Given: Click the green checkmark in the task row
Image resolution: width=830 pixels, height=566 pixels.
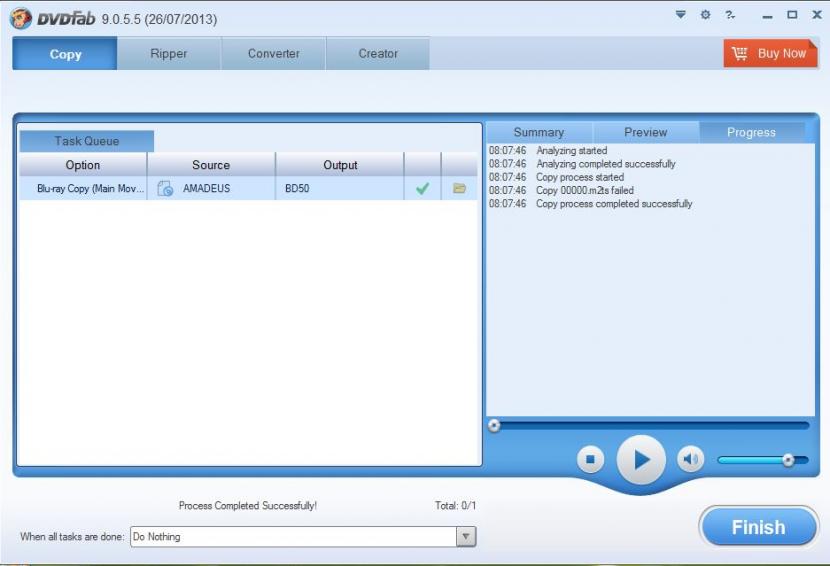Looking at the screenshot, I should [422, 188].
